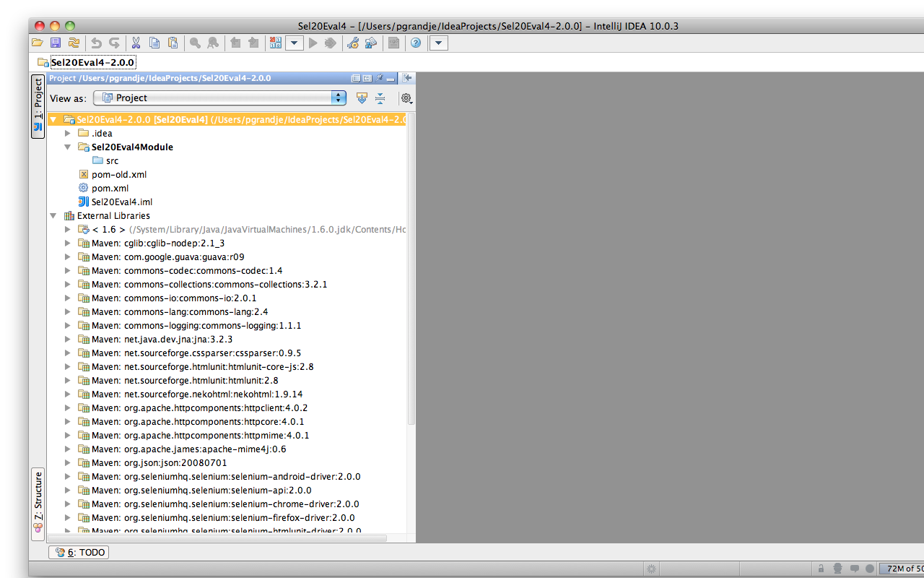Expand the .idea folder

pyautogui.click(x=67, y=133)
